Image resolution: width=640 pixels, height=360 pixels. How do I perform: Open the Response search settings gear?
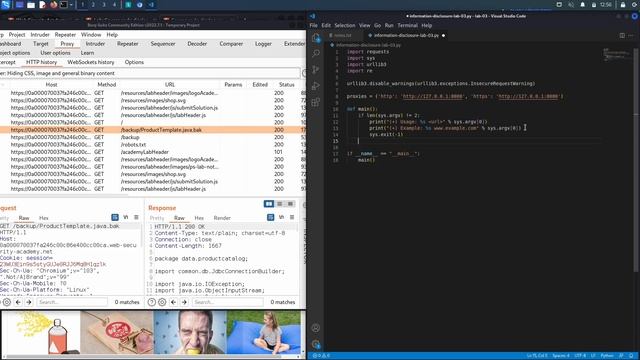click(162, 302)
